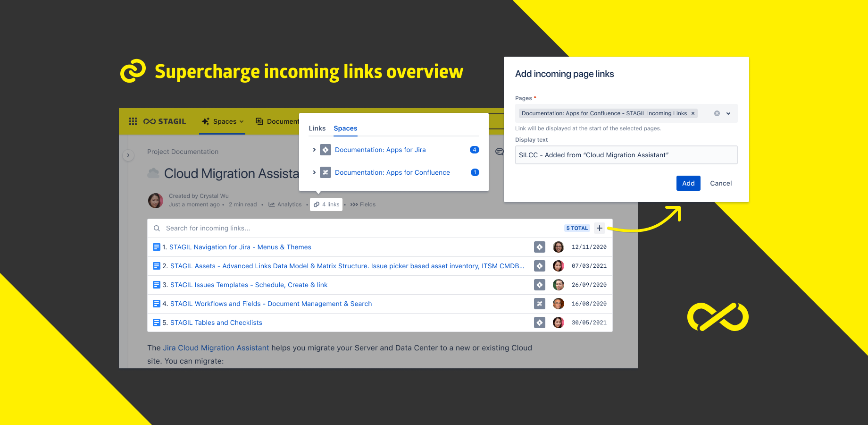Open STAGIL Issues Templates link
Image resolution: width=868 pixels, height=425 pixels.
point(249,285)
